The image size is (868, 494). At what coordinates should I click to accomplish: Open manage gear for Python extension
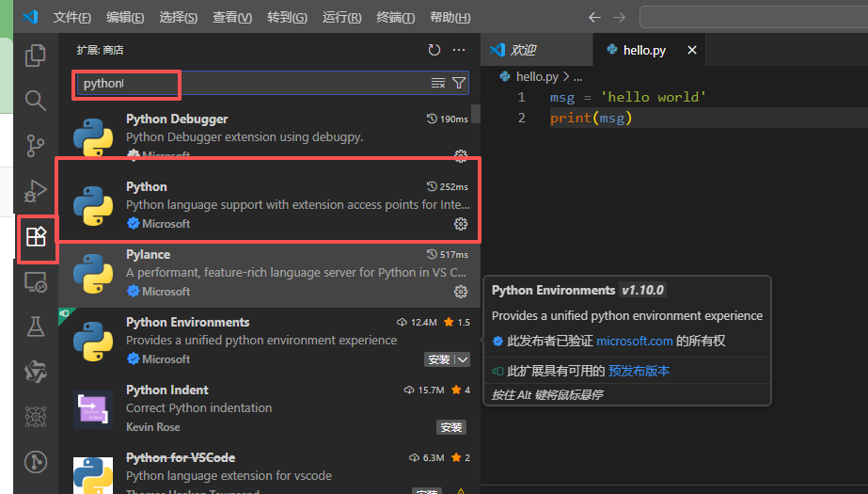coord(461,224)
